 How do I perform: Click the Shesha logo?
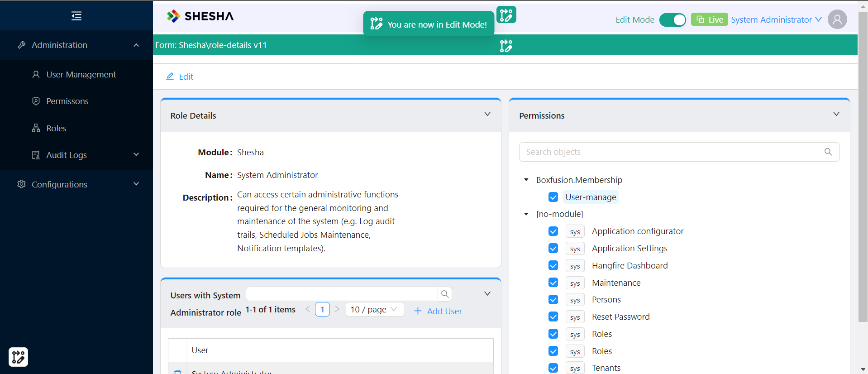point(200,16)
